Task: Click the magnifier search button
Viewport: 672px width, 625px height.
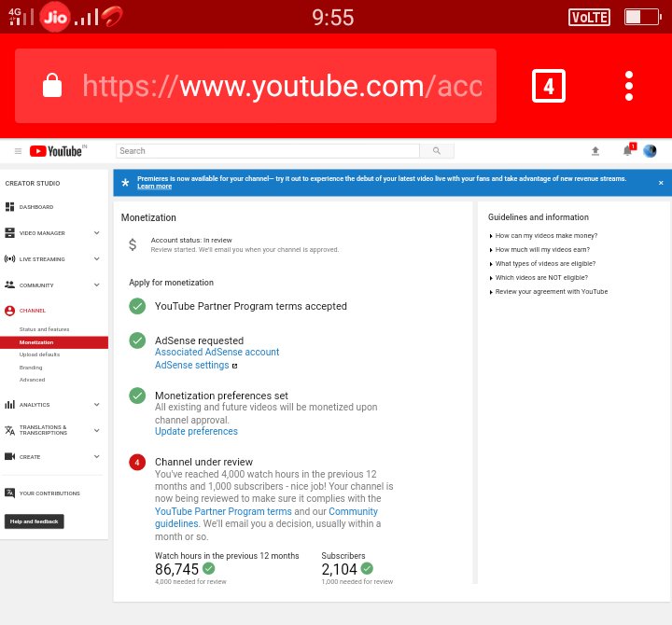Action: tap(436, 151)
